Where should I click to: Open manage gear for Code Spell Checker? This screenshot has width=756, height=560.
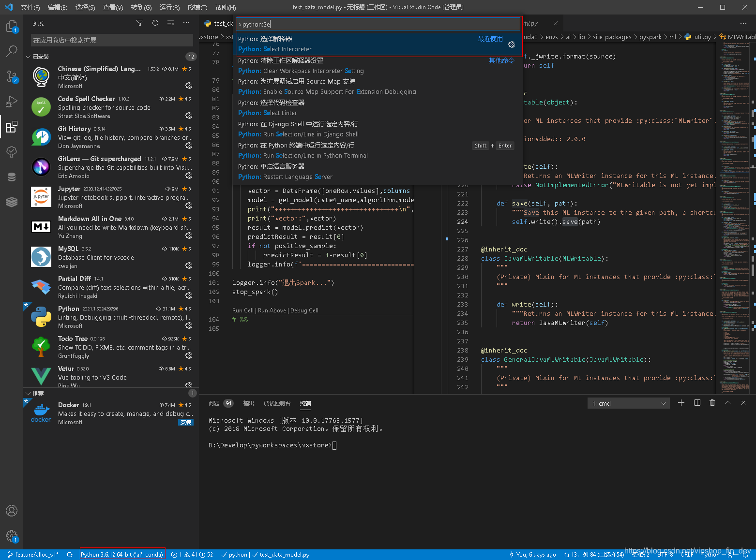(x=189, y=116)
